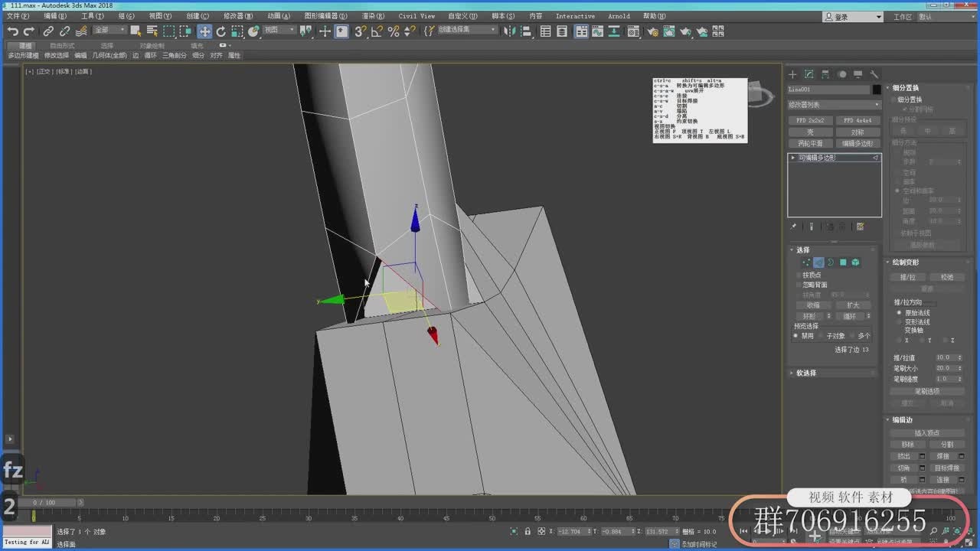The width and height of the screenshot is (980, 551).
Task: Select the 变形法线 push/pull direction
Action: [899, 322]
